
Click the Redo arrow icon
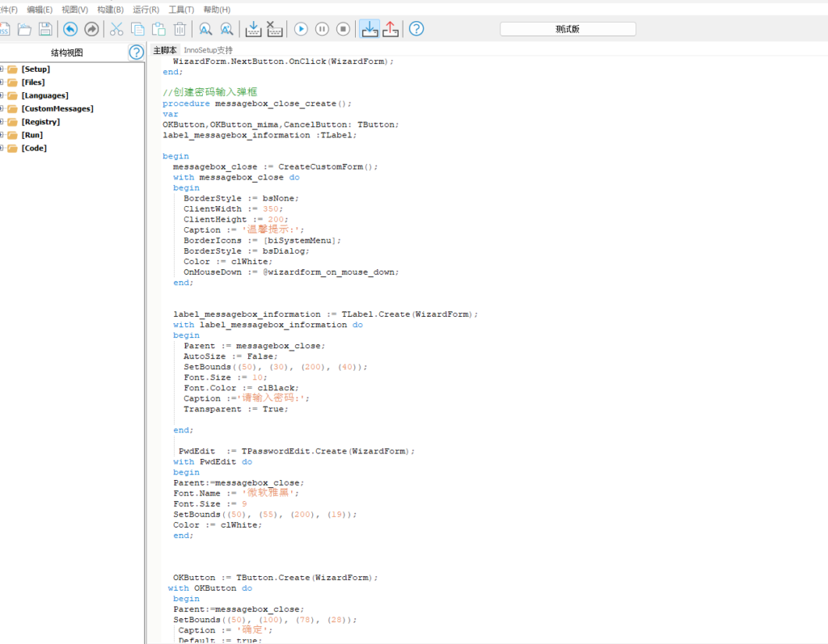click(91, 29)
